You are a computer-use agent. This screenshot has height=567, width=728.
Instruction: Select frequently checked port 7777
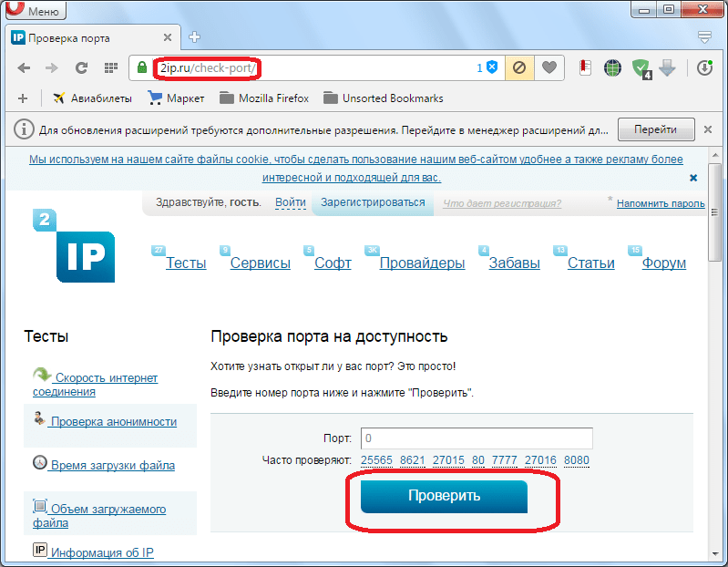[x=504, y=460]
